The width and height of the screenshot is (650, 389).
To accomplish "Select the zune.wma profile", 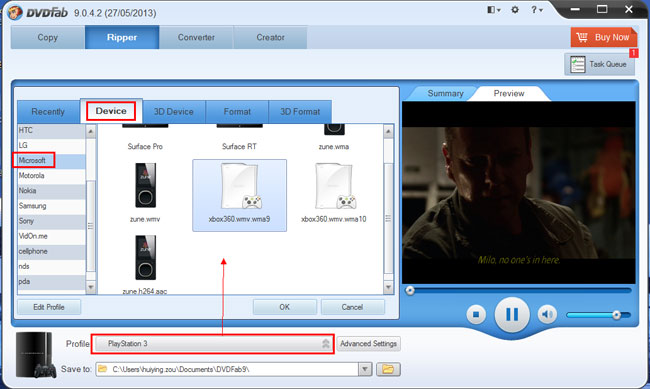I will click(334, 146).
